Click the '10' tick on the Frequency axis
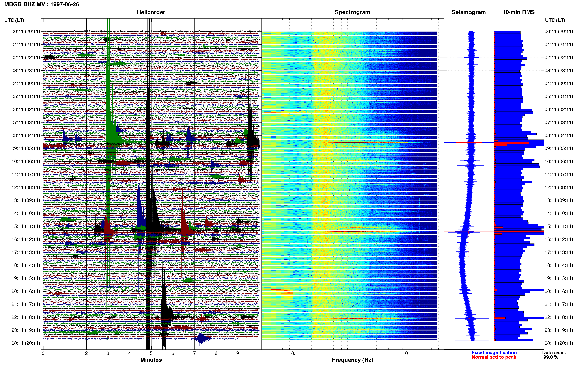Image resolution: width=588 pixels, height=368 pixels. [x=405, y=353]
